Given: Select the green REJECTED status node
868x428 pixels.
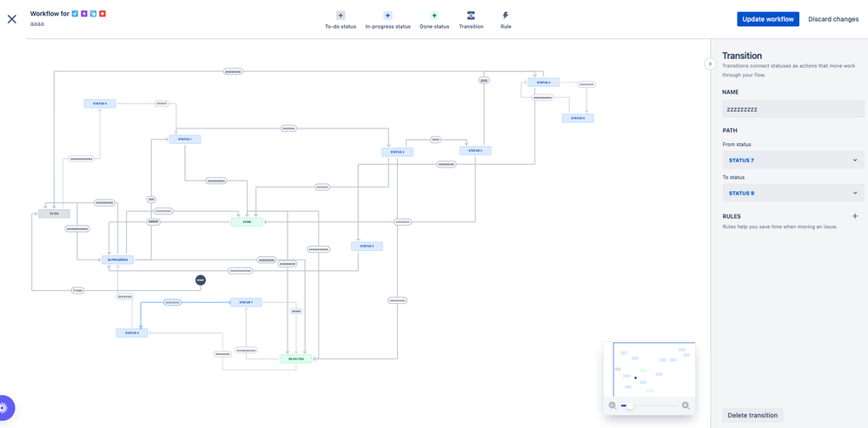Looking at the screenshot, I should [296, 359].
